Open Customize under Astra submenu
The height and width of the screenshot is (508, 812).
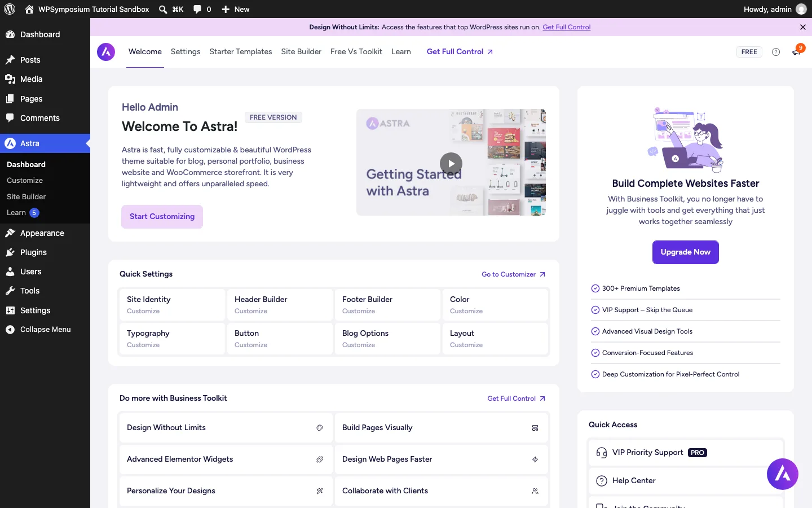25,181
